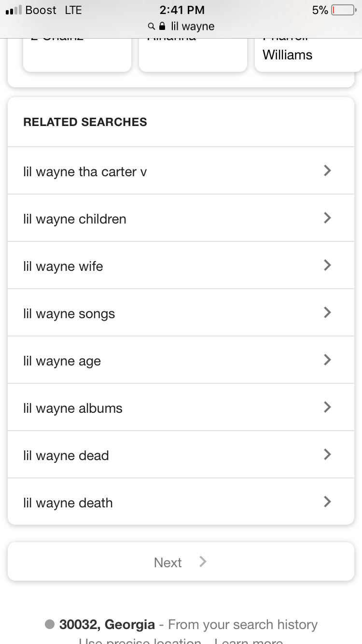This screenshot has height=644, width=362.
Task: Go to Next results page
Action: tap(168, 562)
